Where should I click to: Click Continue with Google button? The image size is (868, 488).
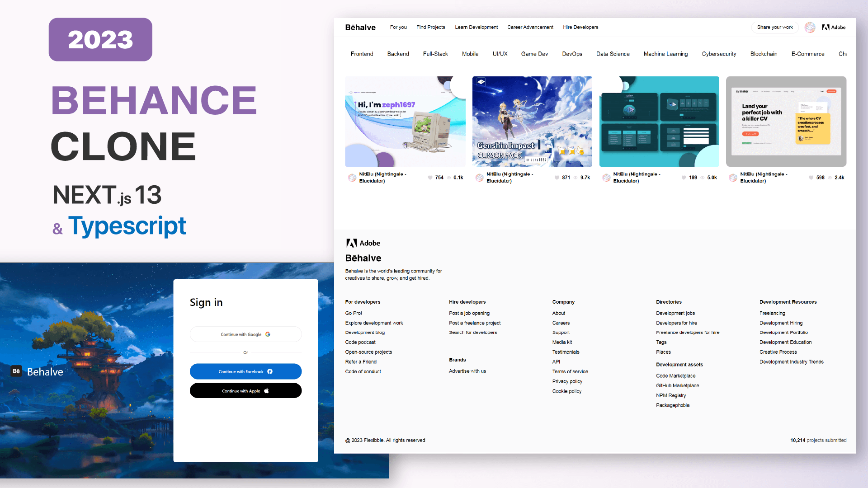[245, 334]
